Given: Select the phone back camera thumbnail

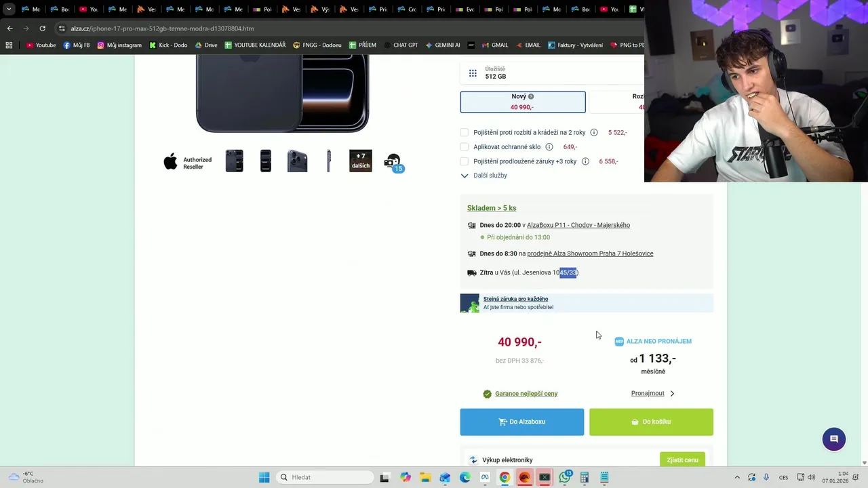Looking at the screenshot, I should coord(297,161).
